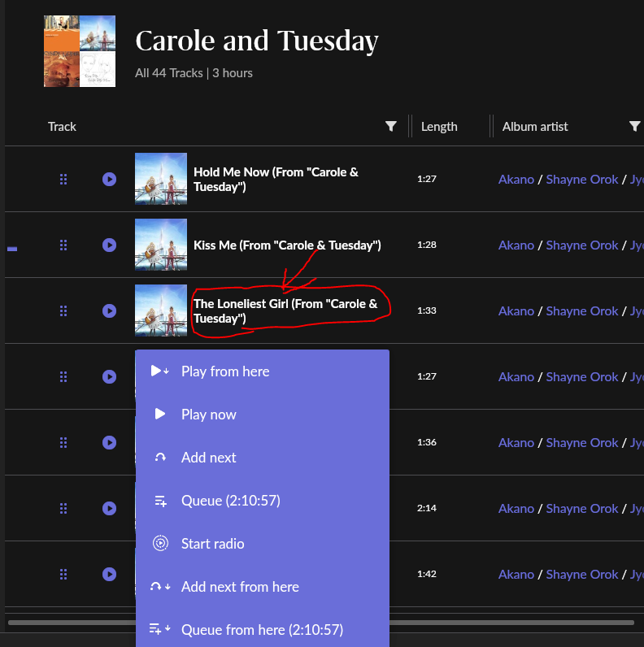
Task: Choose Play from here in context menu
Action: coord(262,371)
